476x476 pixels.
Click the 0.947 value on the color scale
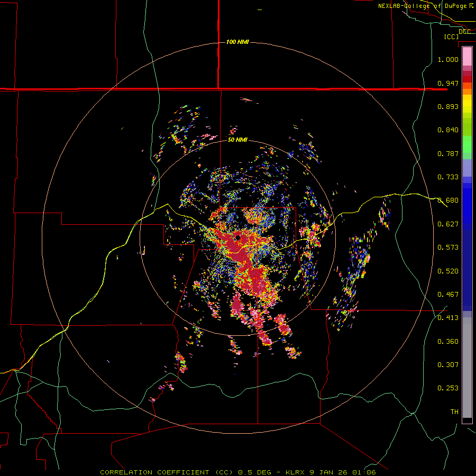(448, 83)
